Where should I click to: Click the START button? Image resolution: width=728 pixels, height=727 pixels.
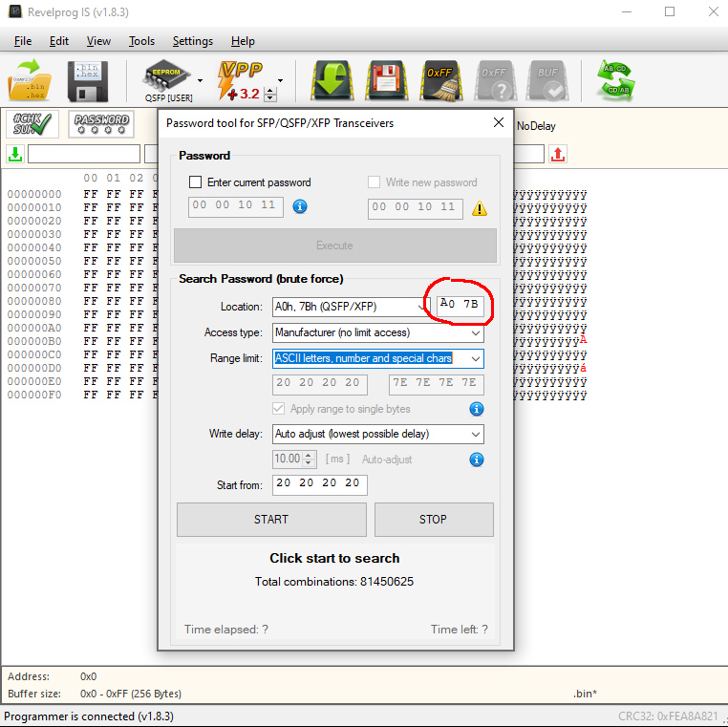pos(271,519)
